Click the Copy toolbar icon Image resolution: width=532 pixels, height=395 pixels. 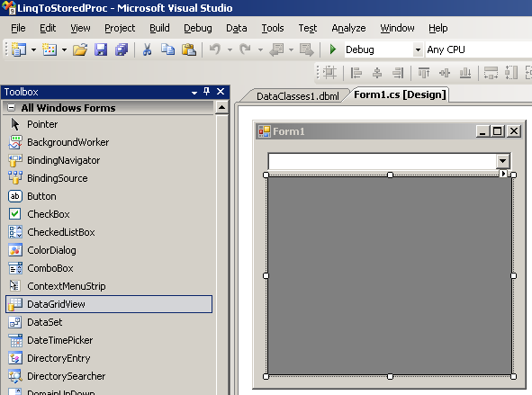coord(167,49)
